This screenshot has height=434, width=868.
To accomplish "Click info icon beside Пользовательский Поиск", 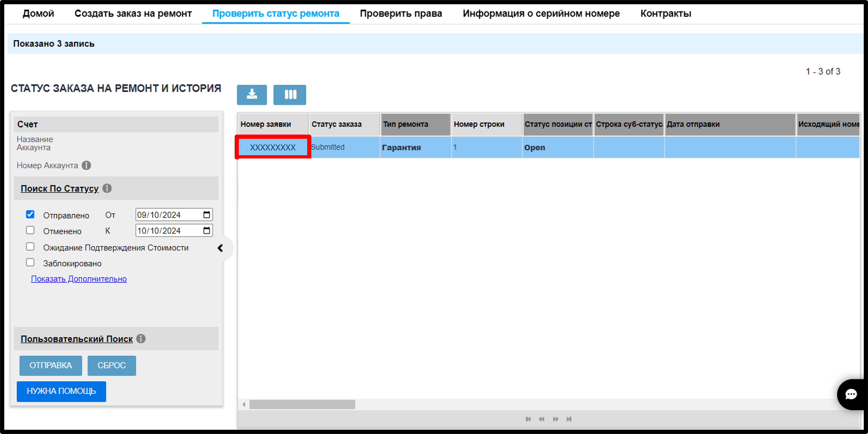I will (141, 338).
